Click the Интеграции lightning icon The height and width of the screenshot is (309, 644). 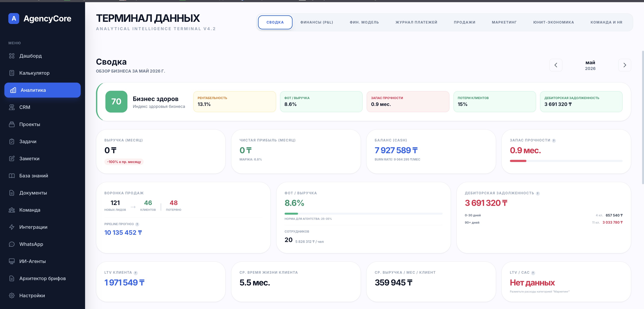coord(12,227)
